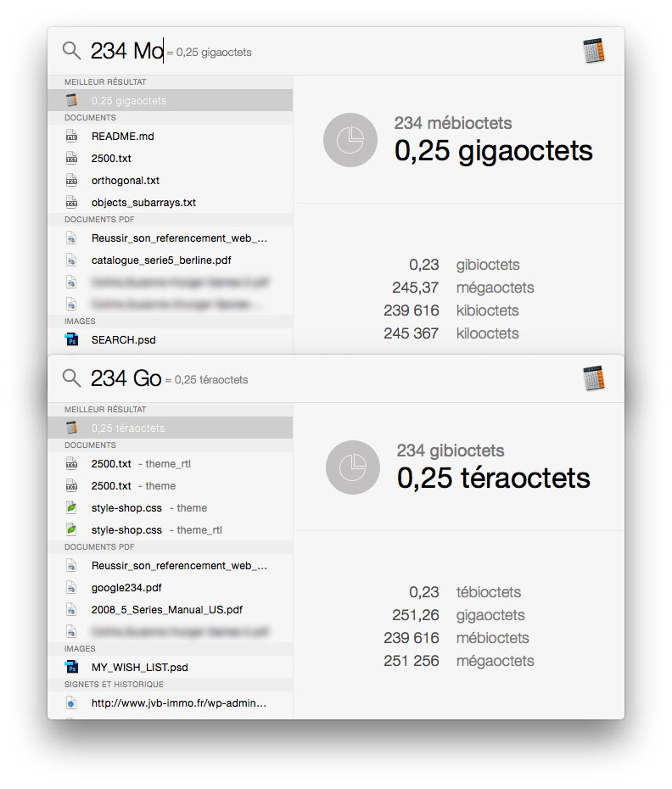Select the '0,25 téraoctets' best result
This screenshot has width=672, height=789.
coord(171,428)
